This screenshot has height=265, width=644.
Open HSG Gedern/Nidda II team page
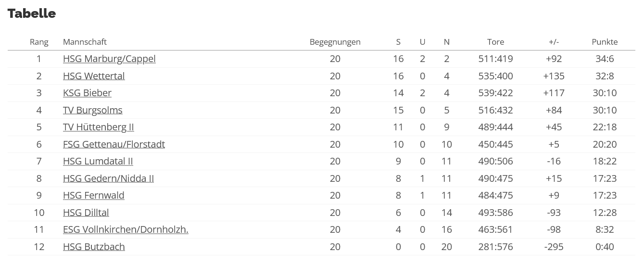(108, 178)
